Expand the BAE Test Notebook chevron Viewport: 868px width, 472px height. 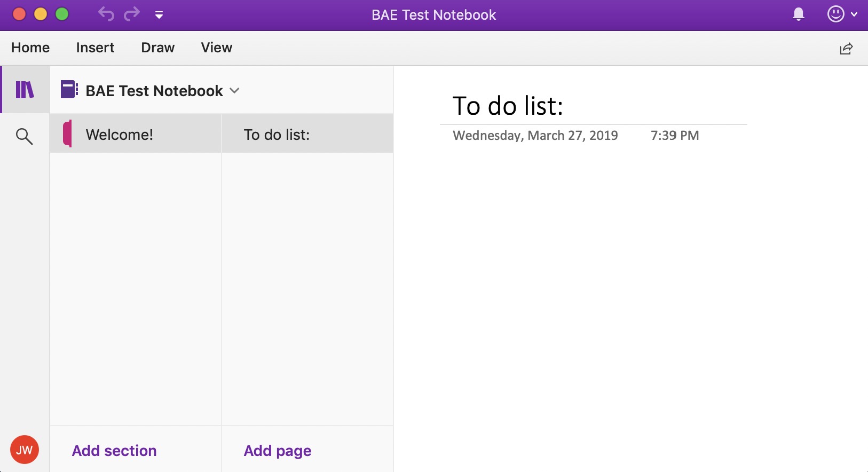pos(234,91)
